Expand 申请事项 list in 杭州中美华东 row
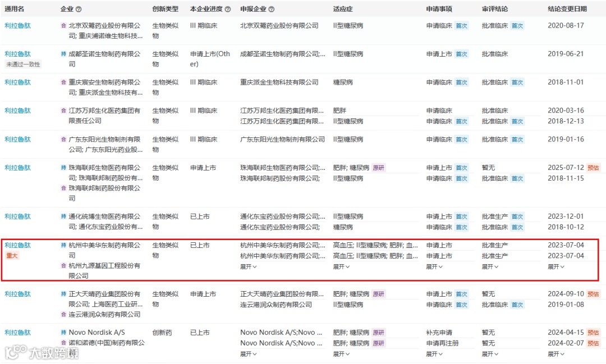Screen dimensions: 606x364 point(434,266)
